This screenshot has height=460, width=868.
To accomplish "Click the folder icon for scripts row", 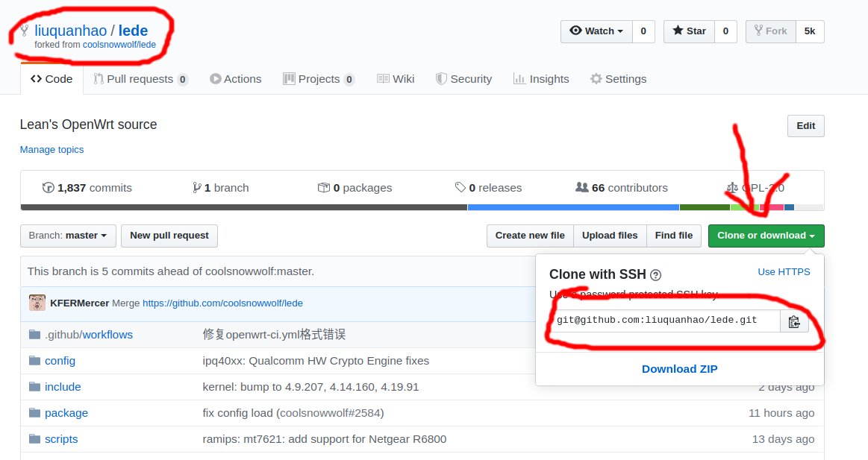I will click(35, 438).
